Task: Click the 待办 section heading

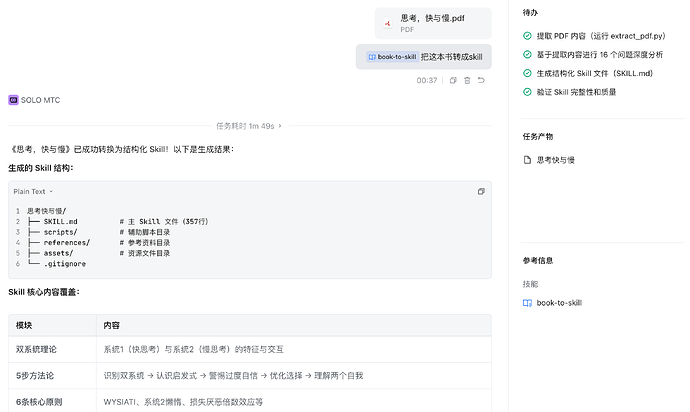Action: [x=530, y=12]
